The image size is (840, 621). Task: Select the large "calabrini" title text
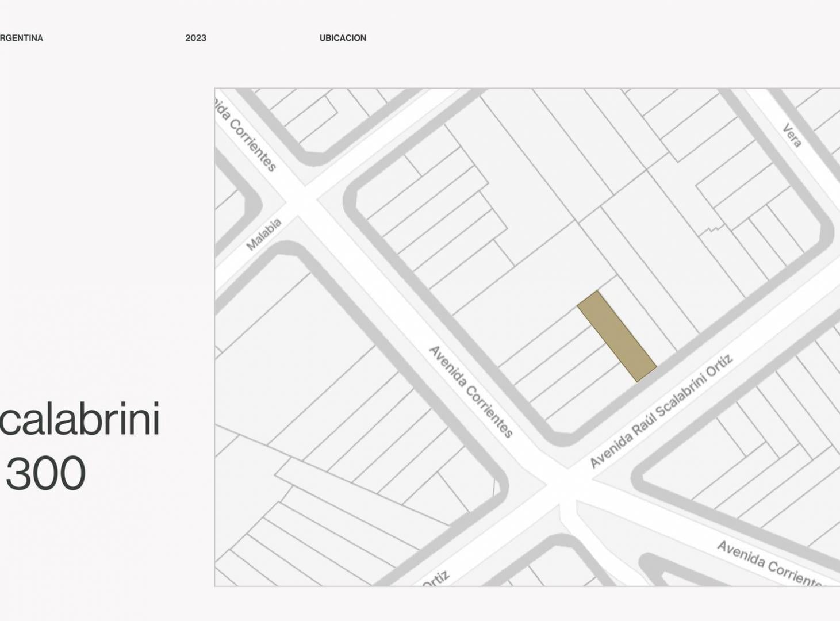point(79,419)
